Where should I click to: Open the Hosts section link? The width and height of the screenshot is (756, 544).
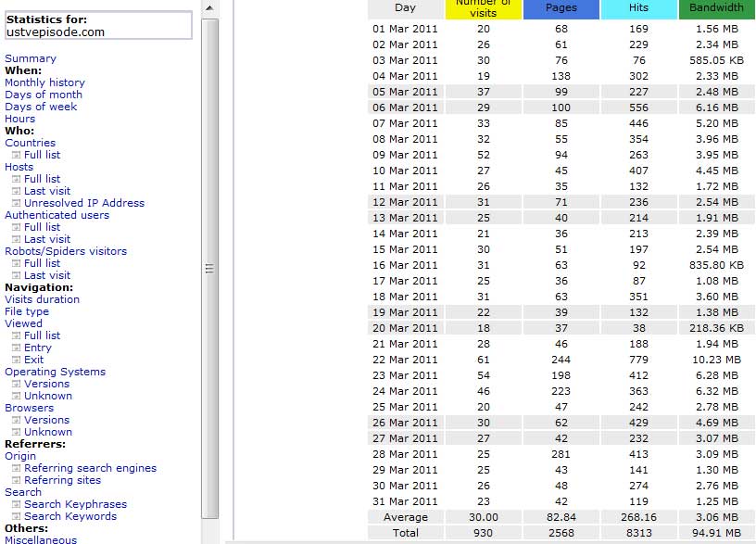click(19, 167)
